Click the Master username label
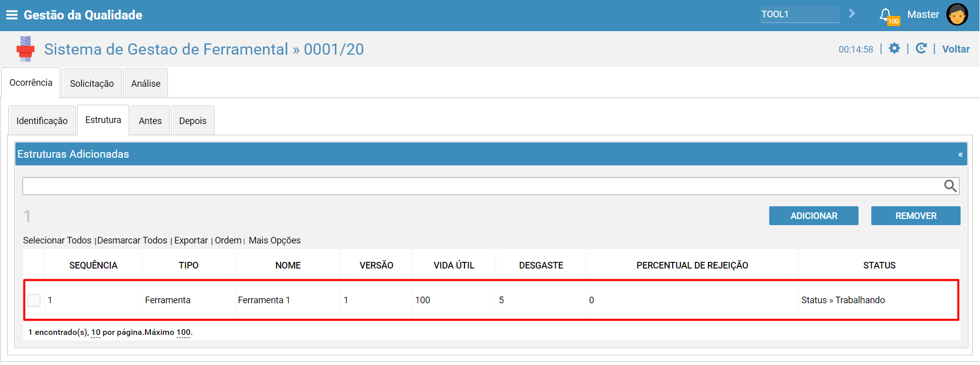This screenshot has width=980, height=365. (923, 14)
